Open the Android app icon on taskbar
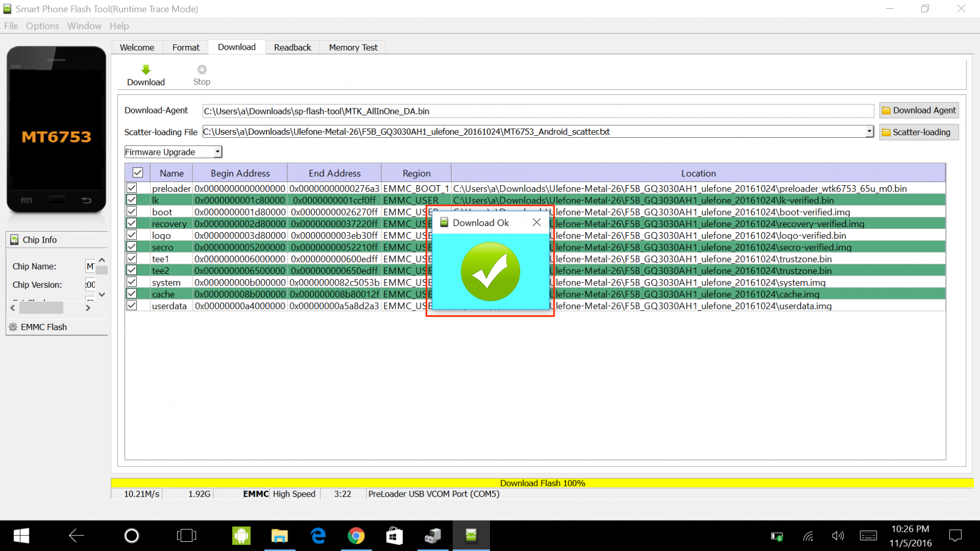The height and width of the screenshot is (551, 980). click(x=241, y=536)
